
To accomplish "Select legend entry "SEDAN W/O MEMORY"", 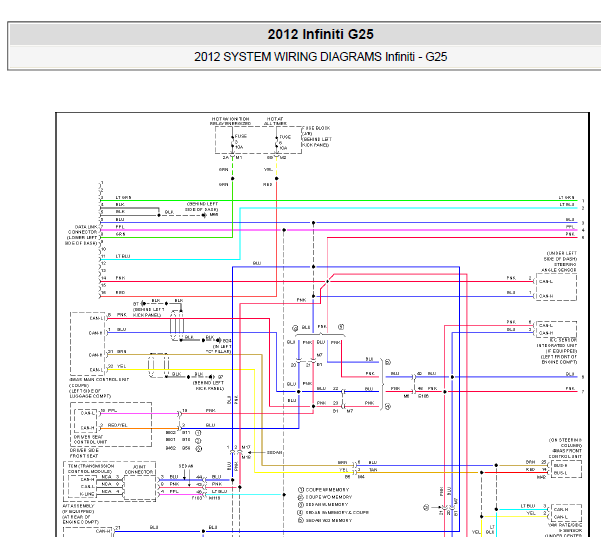I will (328, 521).
